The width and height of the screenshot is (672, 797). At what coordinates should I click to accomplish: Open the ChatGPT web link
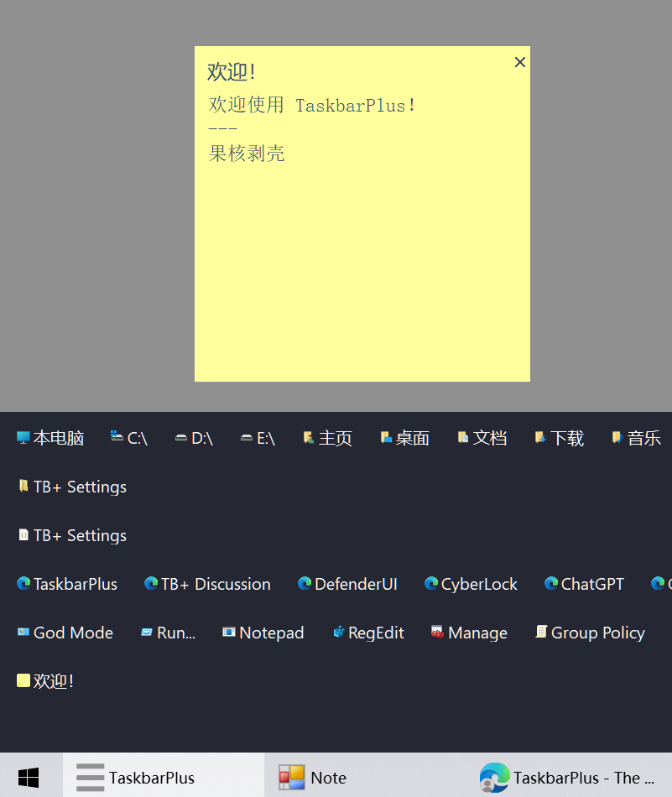coord(584,584)
